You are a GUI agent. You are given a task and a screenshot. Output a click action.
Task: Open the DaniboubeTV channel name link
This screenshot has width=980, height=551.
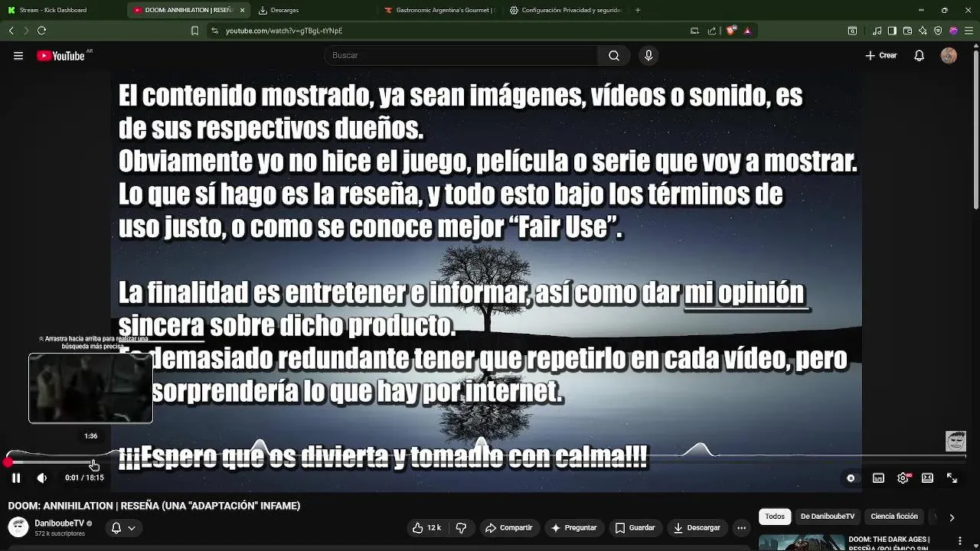pyautogui.click(x=59, y=523)
